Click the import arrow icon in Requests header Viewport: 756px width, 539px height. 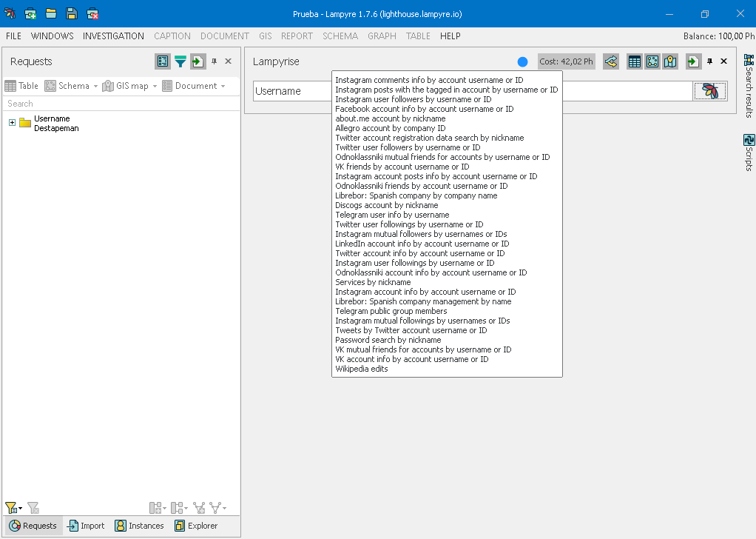tap(198, 61)
